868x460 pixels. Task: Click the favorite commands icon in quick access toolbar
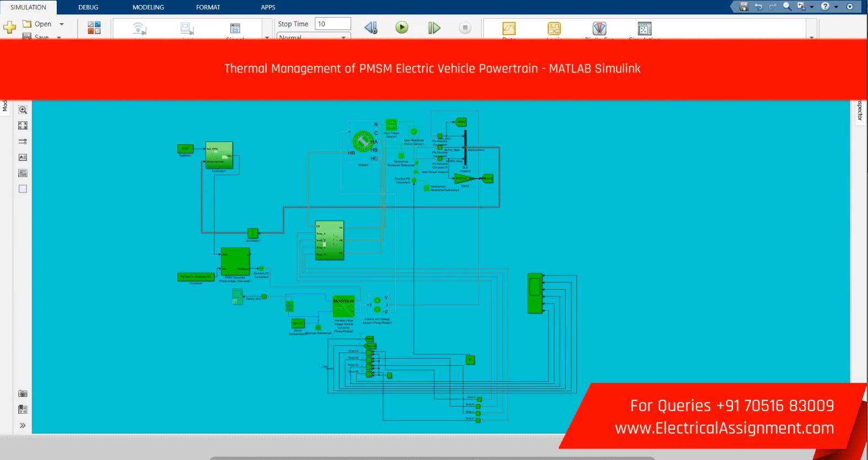(x=801, y=7)
